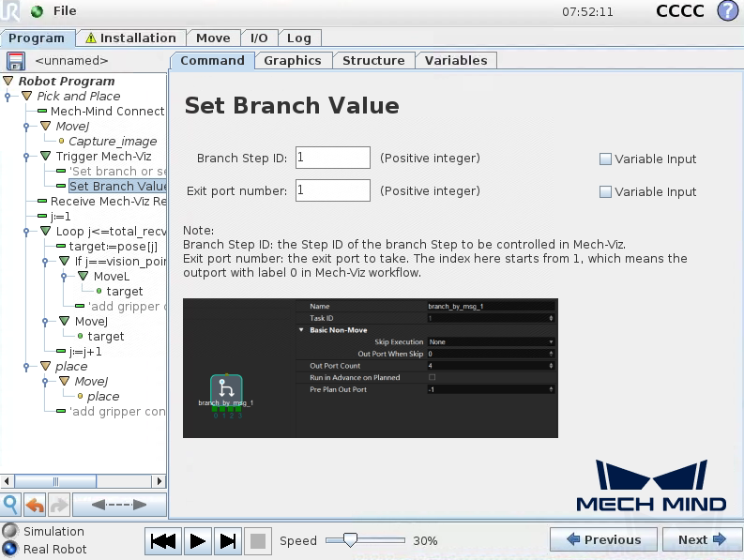Click the j:=j+1 assignment node icon
This screenshot has height=560, width=744.
coord(61,351)
